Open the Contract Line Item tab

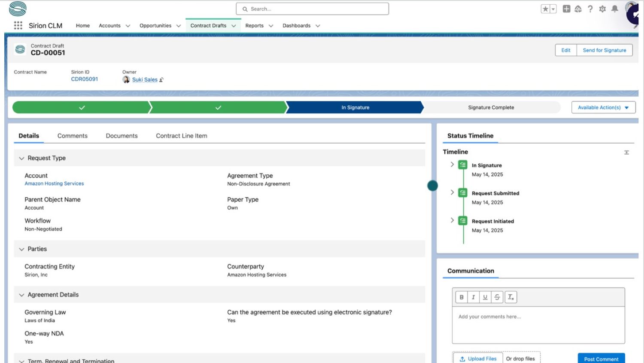181,136
